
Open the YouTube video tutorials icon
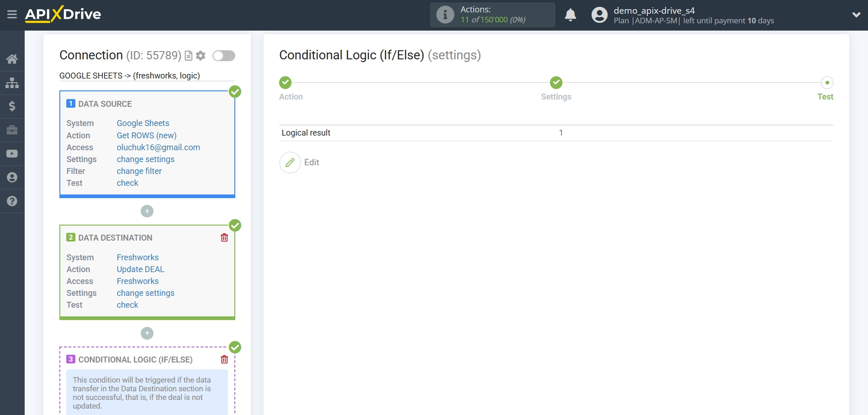click(12, 154)
